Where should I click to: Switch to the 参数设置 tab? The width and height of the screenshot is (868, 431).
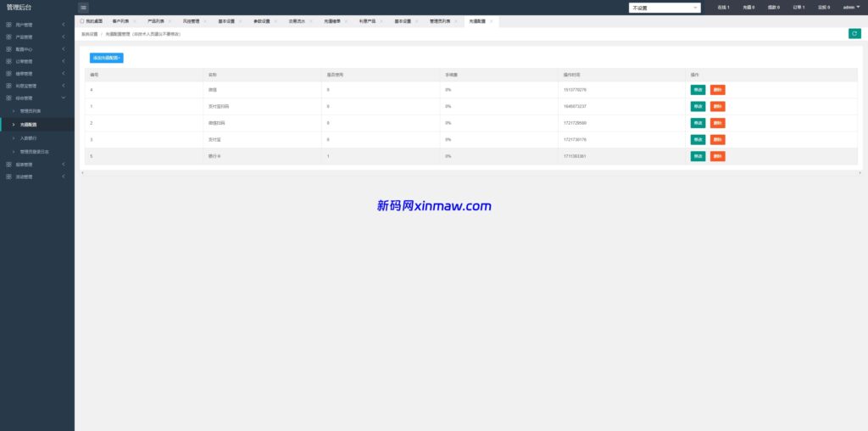point(262,20)
